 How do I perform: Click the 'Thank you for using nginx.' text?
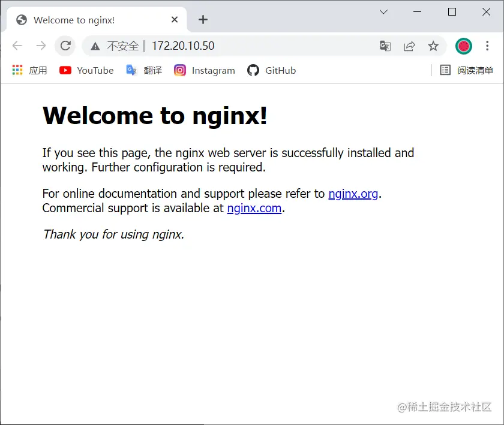tap(114, 234)
